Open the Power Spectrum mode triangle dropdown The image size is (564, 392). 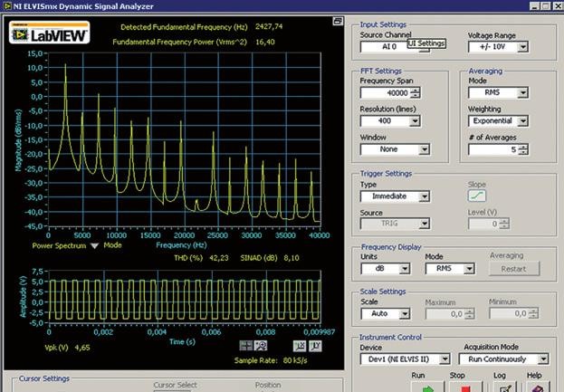pos(94,246)
